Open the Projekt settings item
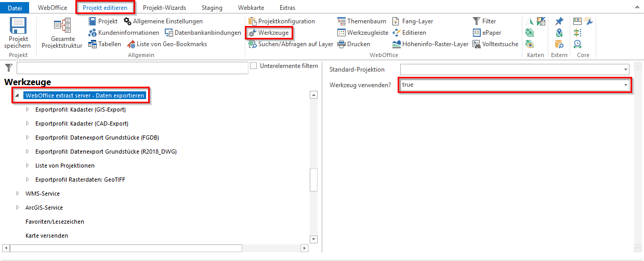 [103, 21]
